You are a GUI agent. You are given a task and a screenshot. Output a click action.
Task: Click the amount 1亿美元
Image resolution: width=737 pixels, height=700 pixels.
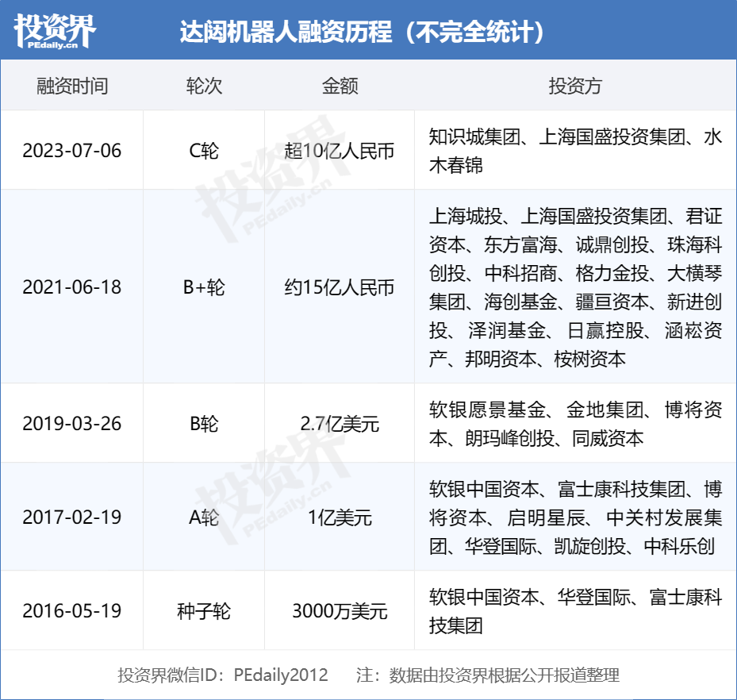[x=340, y=517]
